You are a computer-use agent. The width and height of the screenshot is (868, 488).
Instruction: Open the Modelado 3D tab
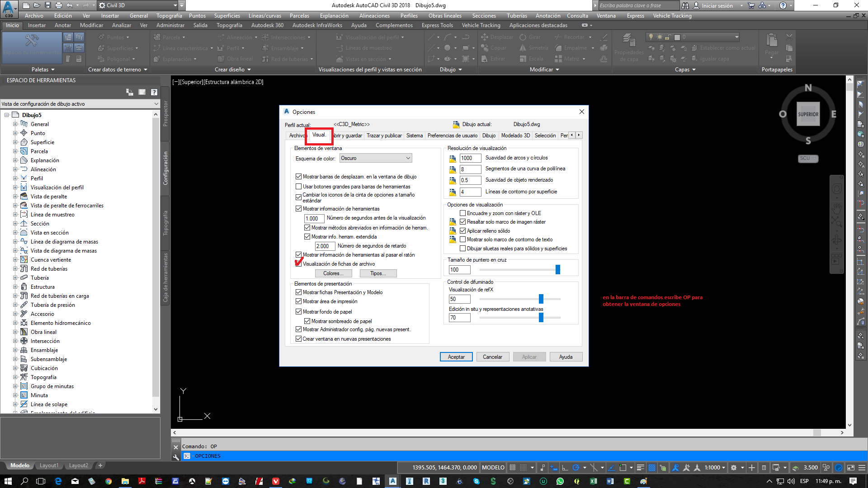click(x=515, y=136)
